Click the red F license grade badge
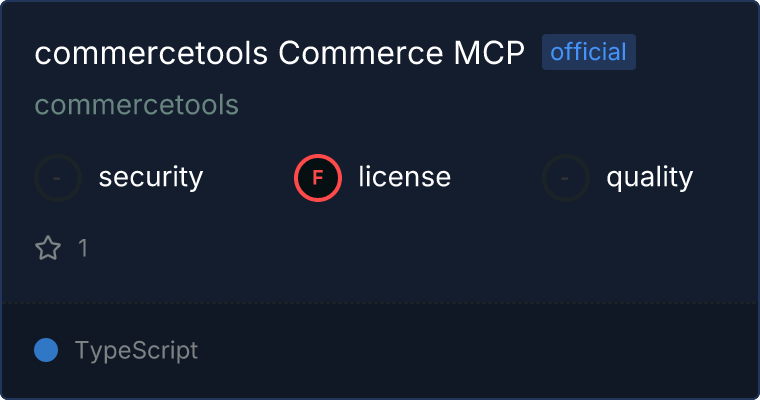This screenshot has width=760, height=400. point(317,178)
